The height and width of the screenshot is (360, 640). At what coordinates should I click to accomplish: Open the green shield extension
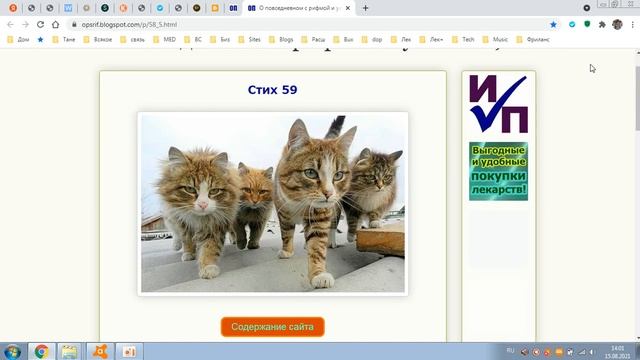587,24
